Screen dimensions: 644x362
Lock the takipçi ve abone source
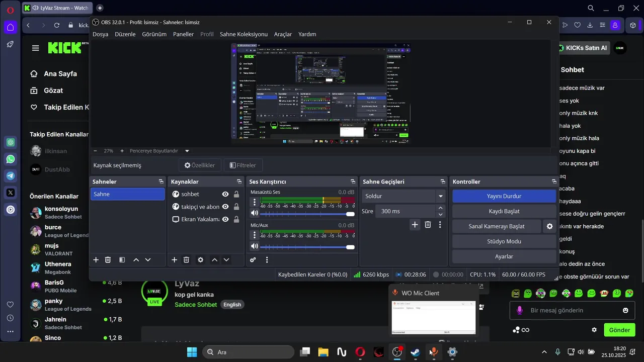[x=236, y=207]
